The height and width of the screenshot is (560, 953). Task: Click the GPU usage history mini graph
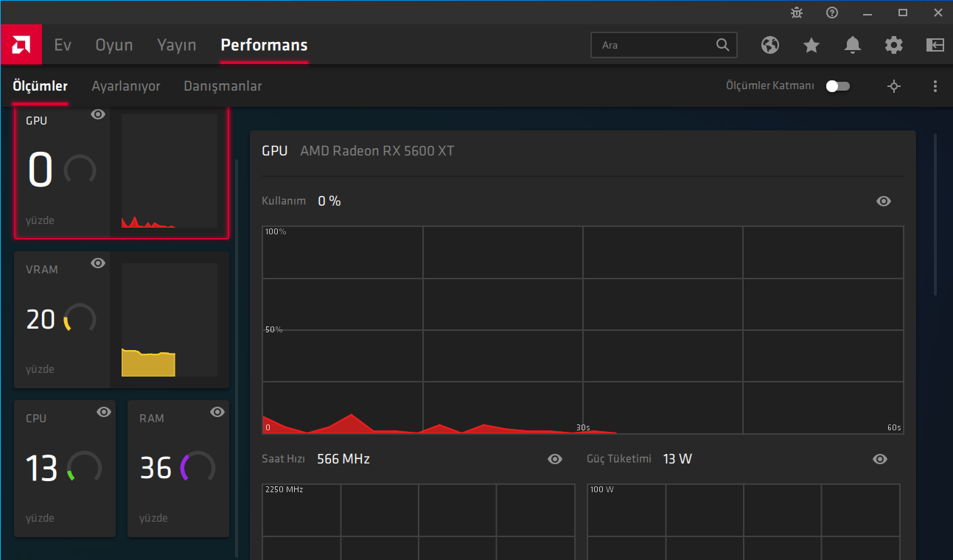click(x=170, y=171)
